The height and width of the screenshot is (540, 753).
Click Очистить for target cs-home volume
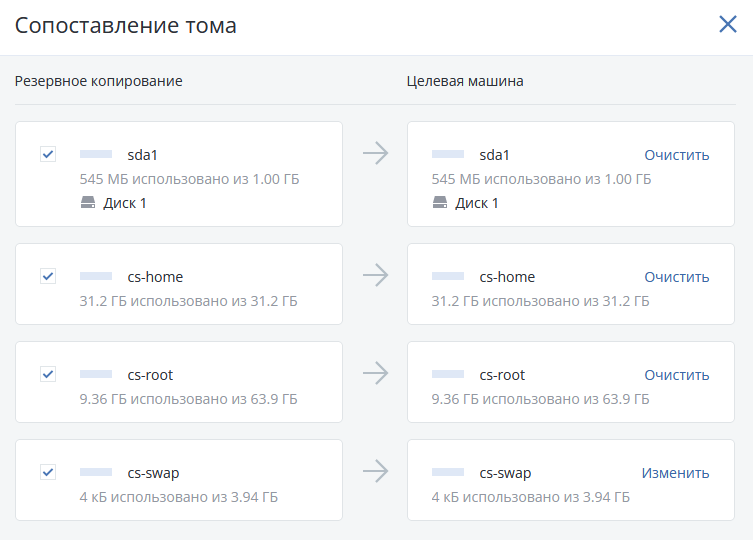[676, 277]
